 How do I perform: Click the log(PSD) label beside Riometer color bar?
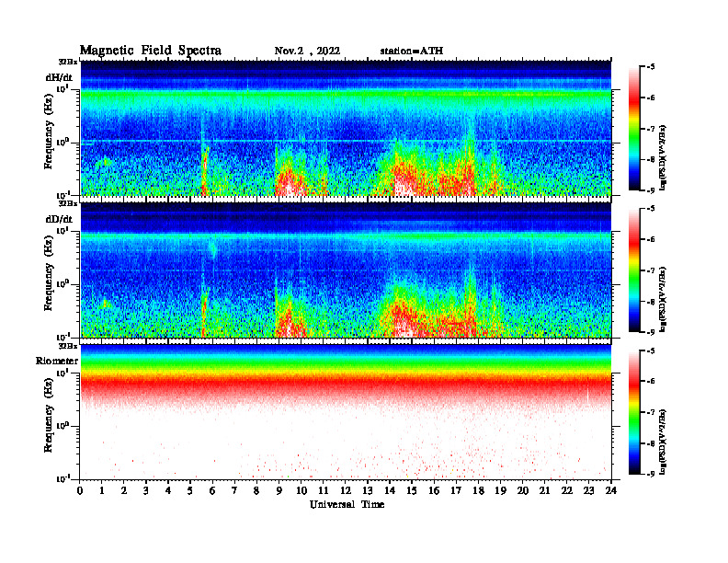664,442
